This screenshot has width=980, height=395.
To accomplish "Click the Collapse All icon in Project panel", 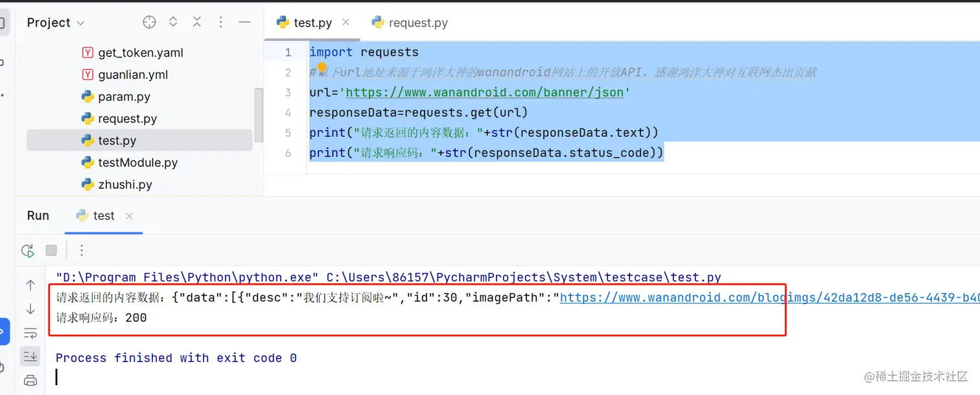I will pos(197,22).
